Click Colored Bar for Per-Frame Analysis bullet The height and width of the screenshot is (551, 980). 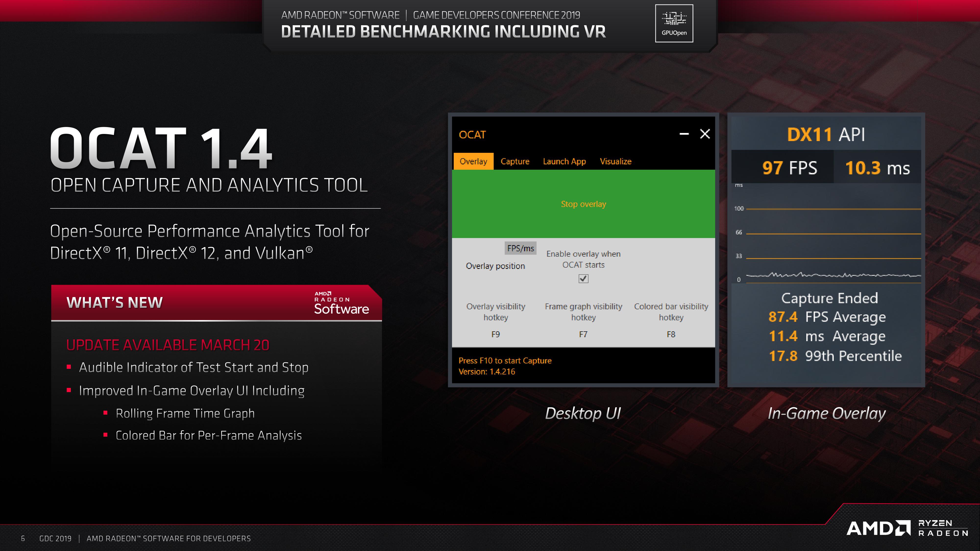click(208, 435)
